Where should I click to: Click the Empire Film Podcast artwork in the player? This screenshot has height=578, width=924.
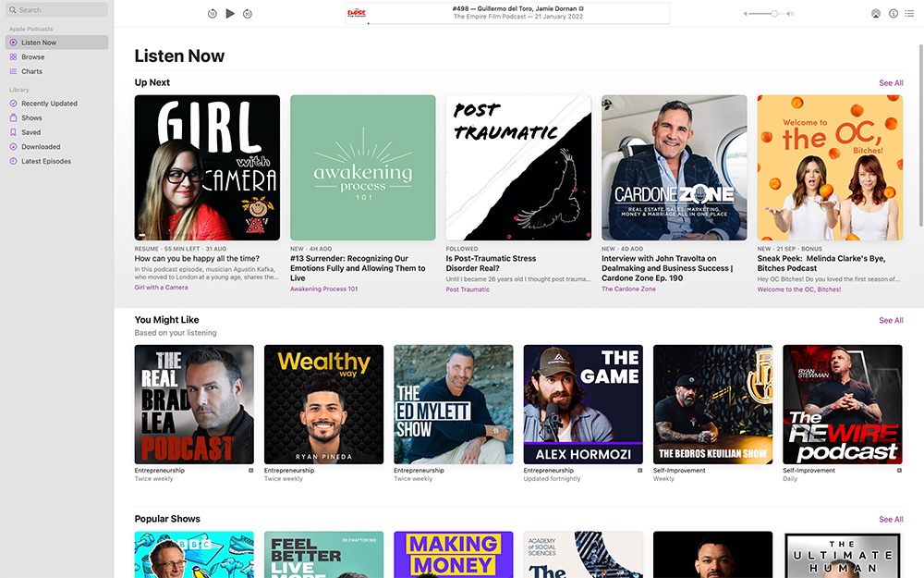pyautogui.click(x=357, y=12)
